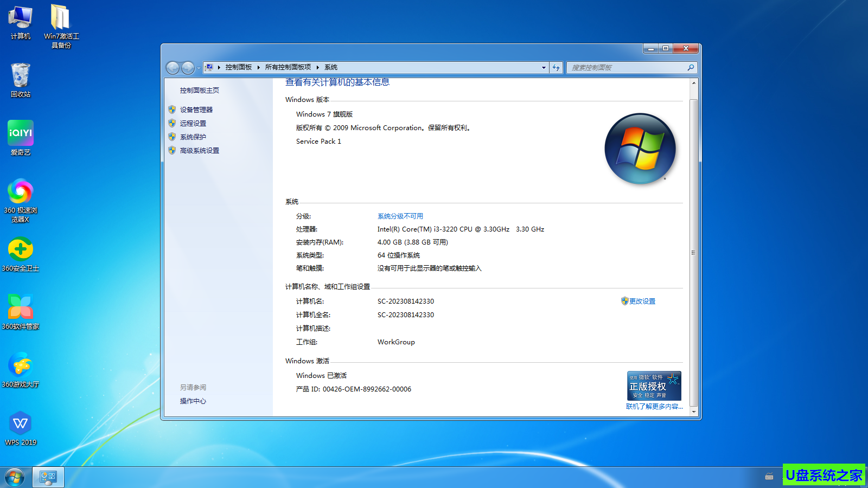Click the scroll down arrow of the scrollbar
Image resolution: width=868 pixels, height=488 pixels.
[x=694, y=412]
